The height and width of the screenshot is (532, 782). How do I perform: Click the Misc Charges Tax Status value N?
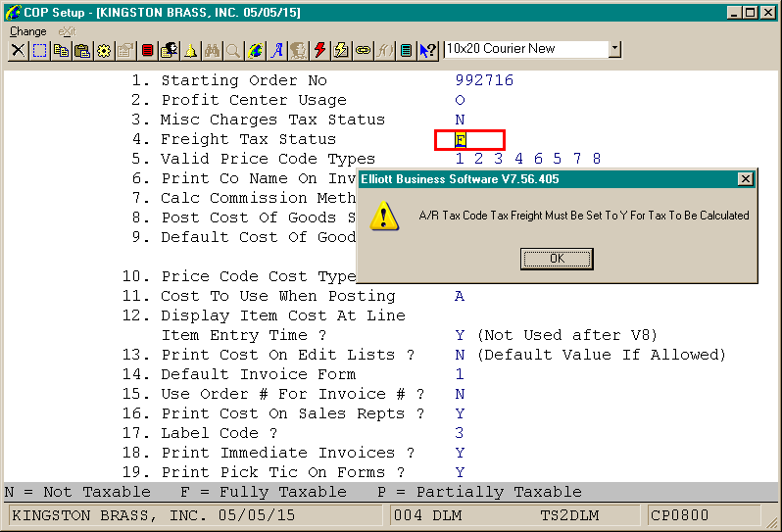coord(460,120)
